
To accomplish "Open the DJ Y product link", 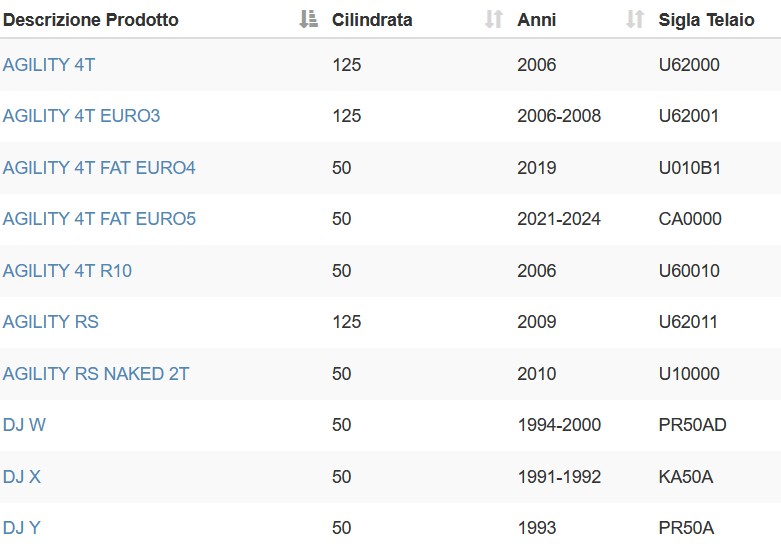I will click(21, 528).
